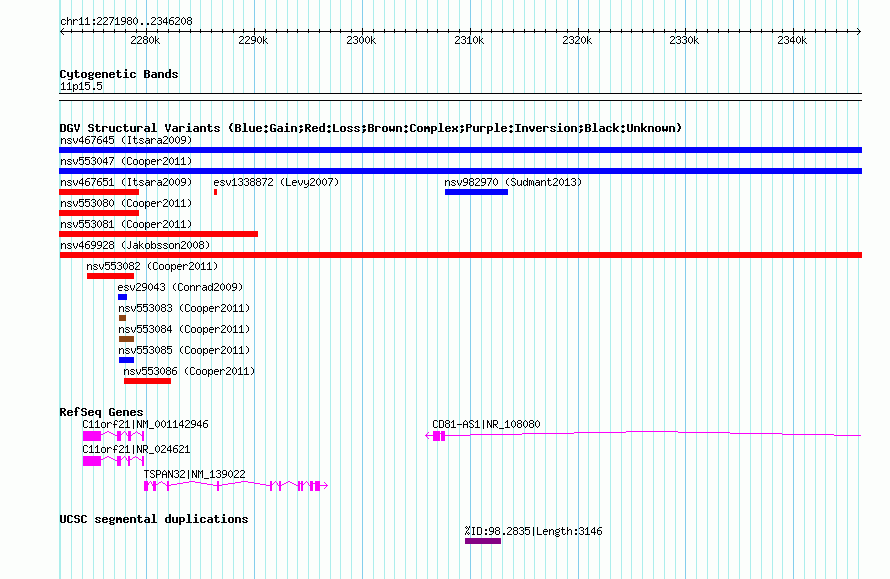Click the nsv553081 (Cooper2011) label
Image resolution: width=890 pixels, height=579 pixels.
point(126,224)
